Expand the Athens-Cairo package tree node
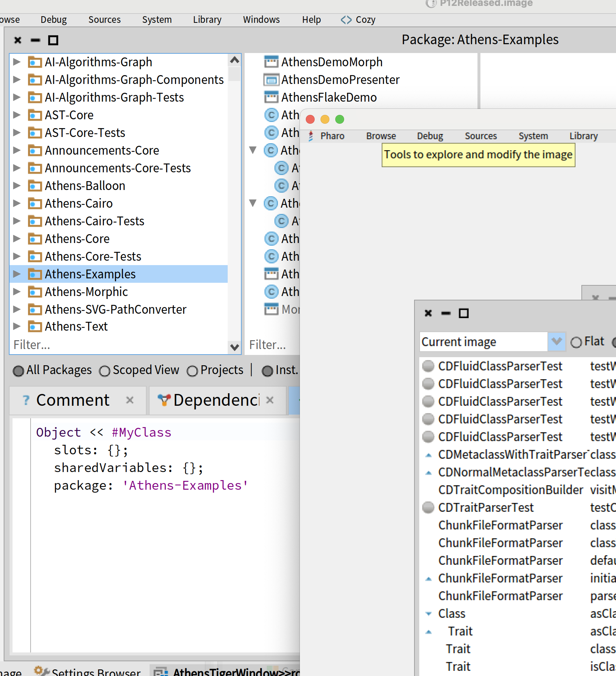This screenshot has width=616, height=676. tap(17, 203)
